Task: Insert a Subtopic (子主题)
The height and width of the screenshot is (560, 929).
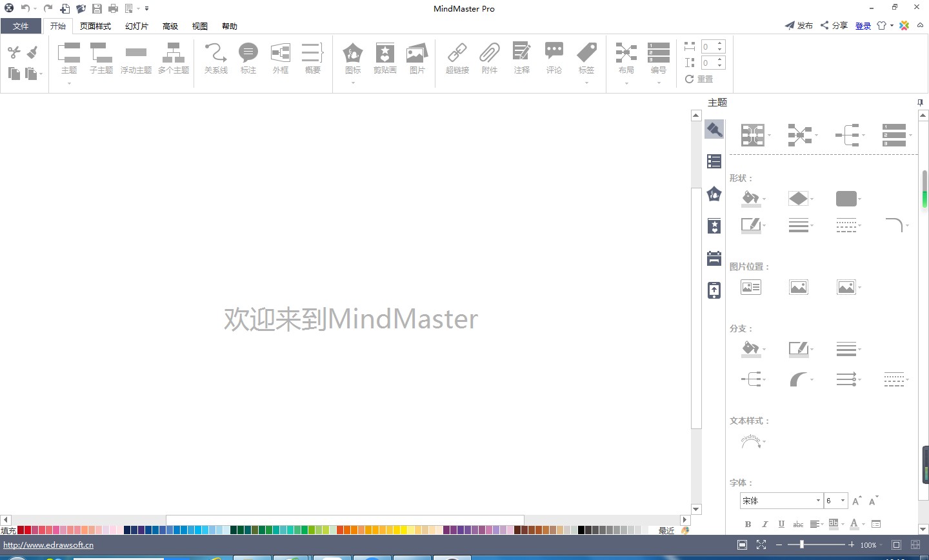Action: point(101,59)
